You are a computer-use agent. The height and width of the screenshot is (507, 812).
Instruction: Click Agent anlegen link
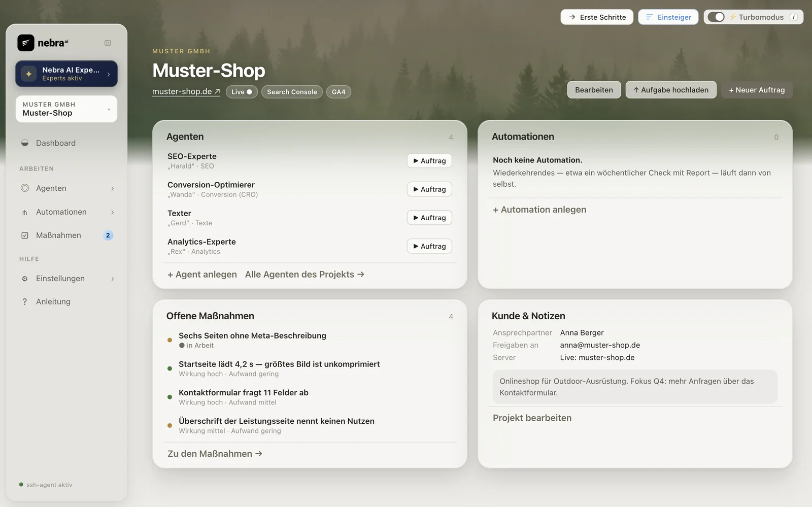click(202, 275)
